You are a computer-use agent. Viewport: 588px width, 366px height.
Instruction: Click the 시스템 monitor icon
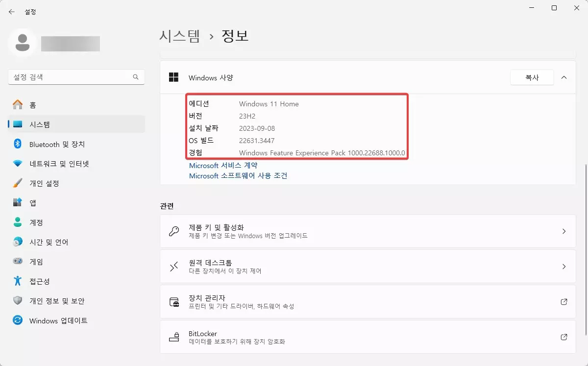tap(18, 124)
